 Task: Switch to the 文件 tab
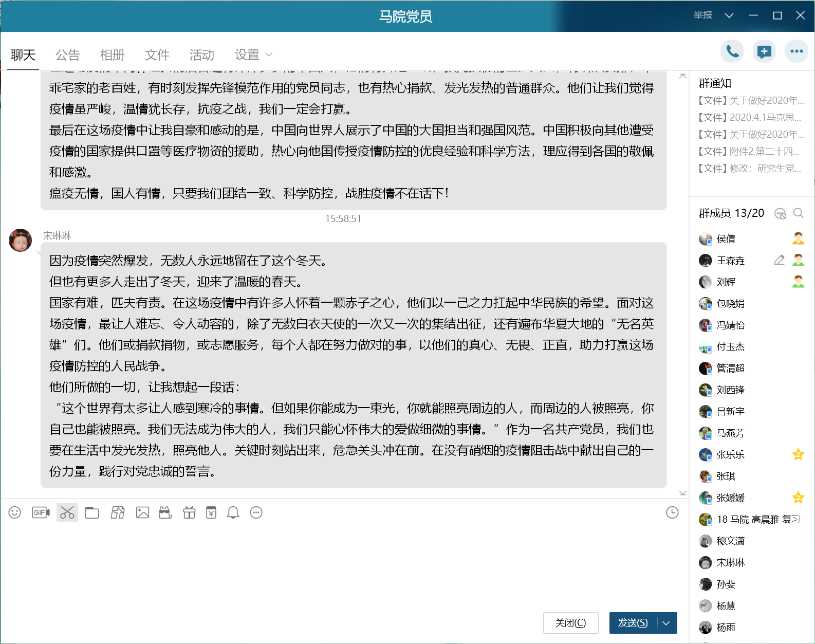point(157,54)
